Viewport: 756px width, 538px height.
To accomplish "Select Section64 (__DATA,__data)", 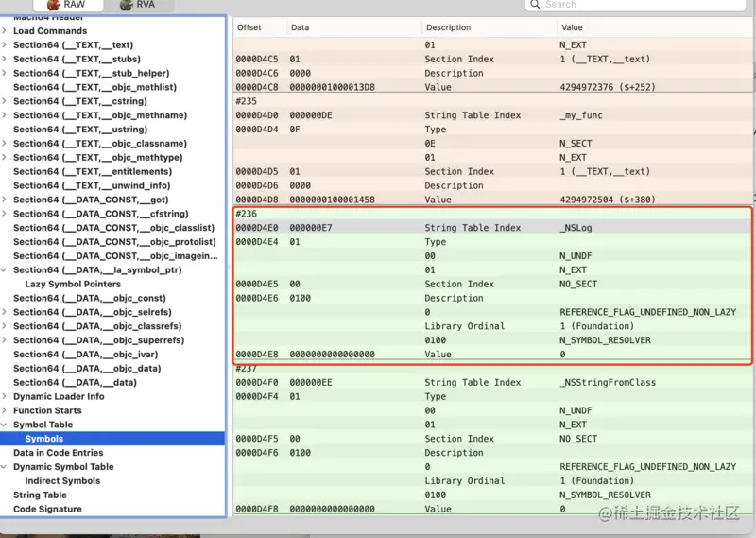I will (76, 382).
